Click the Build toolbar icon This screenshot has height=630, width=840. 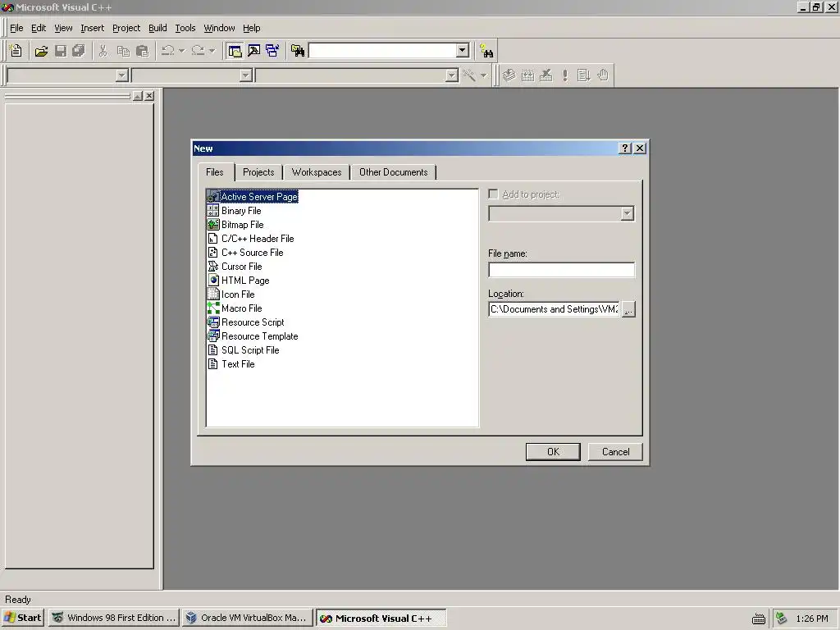pos(527,75)
